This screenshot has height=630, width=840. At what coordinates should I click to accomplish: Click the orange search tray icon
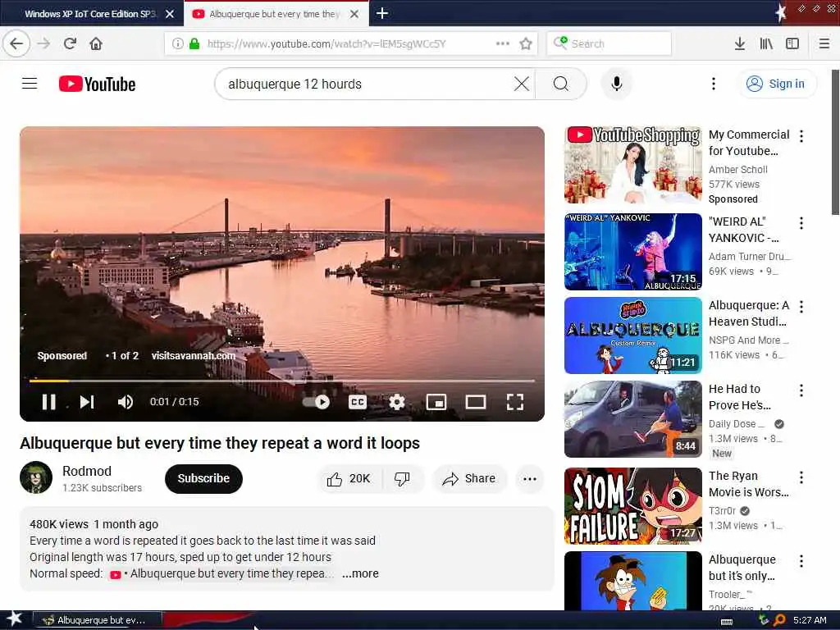[779, 620]
